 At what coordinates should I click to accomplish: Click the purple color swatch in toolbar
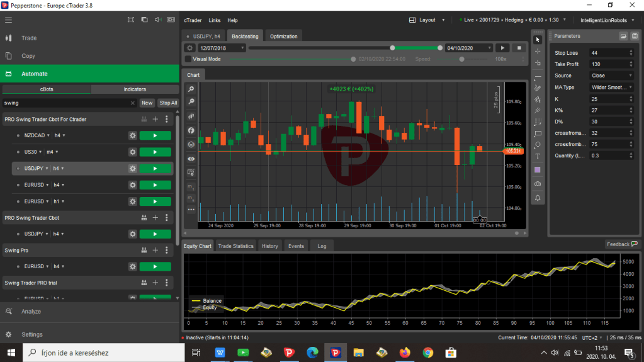[x=538, y=170]
